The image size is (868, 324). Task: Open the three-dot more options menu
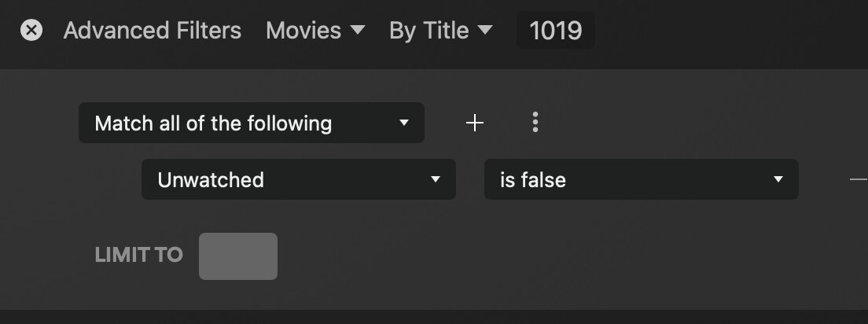pos(535,122)
